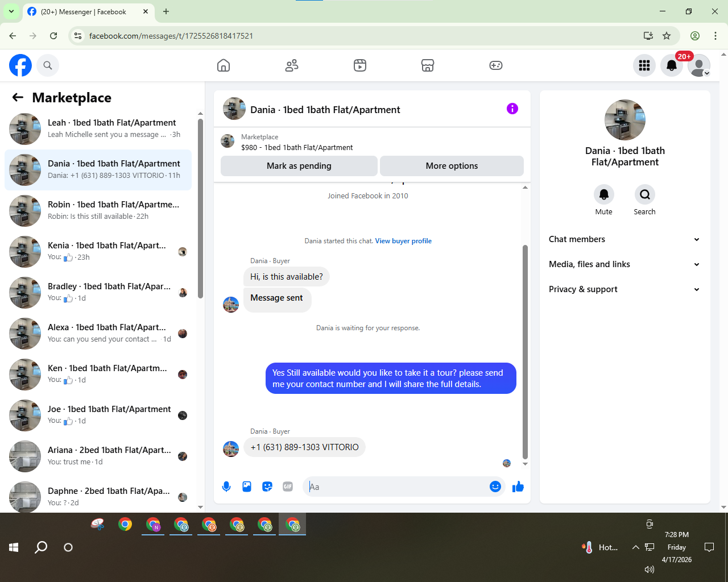Click the install app icon in address bar

(x=648, y=36)
